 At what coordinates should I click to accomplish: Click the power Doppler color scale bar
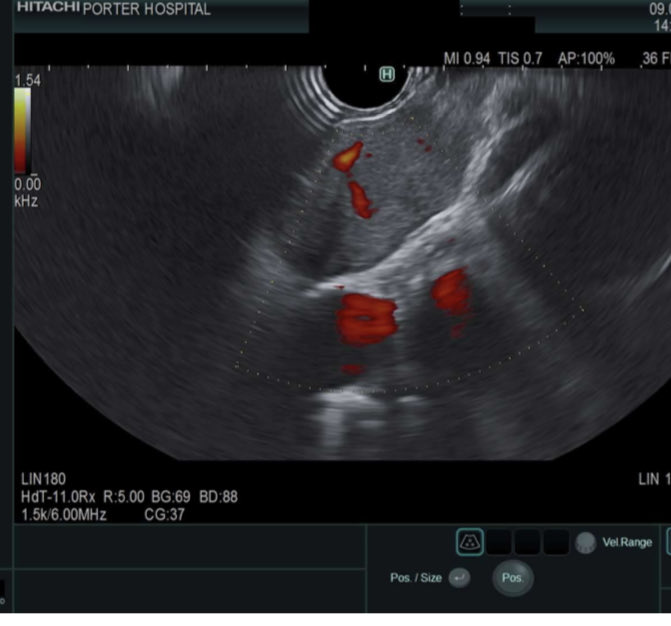click(22, 131)
